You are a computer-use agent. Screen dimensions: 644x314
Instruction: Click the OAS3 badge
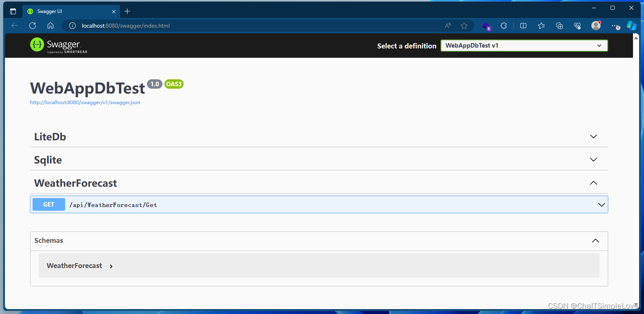pos(174,84)
